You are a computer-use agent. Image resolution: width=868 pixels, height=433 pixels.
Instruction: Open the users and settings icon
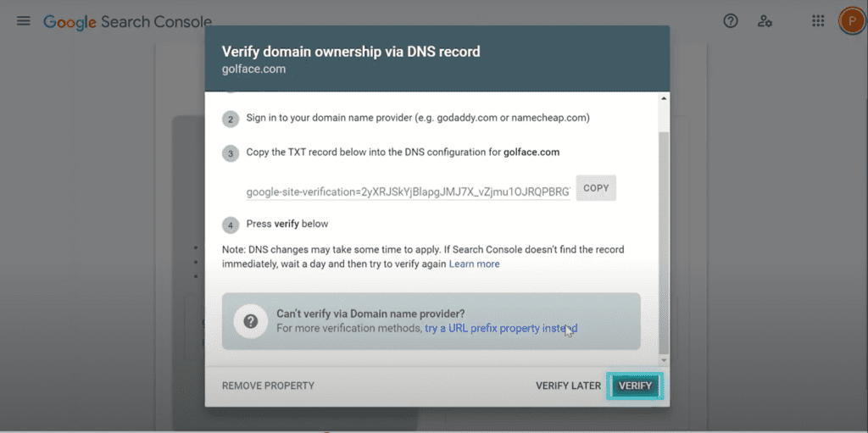[x=765, y=21]
